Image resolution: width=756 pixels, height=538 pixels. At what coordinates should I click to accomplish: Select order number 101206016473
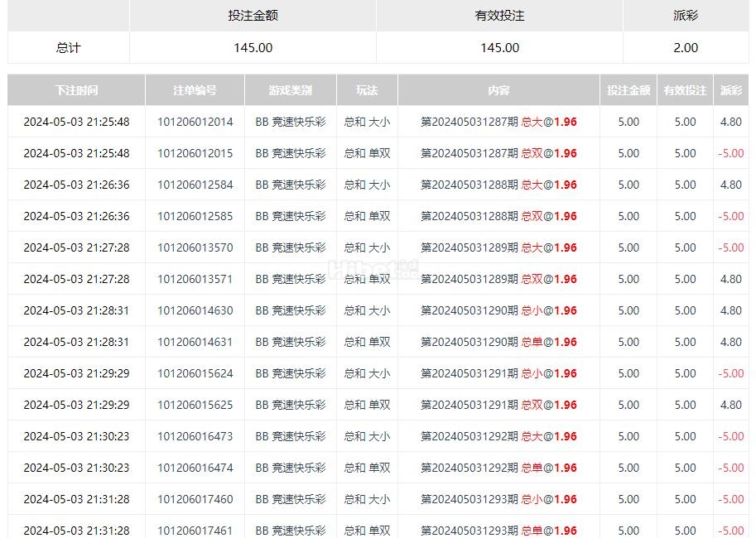click(195, 436)
